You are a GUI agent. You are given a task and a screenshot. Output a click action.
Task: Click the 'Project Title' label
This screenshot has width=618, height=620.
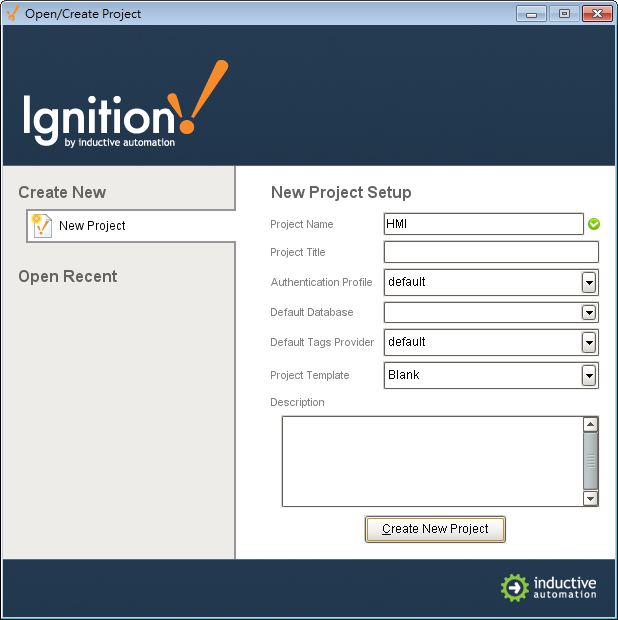(x=297, y=252)
